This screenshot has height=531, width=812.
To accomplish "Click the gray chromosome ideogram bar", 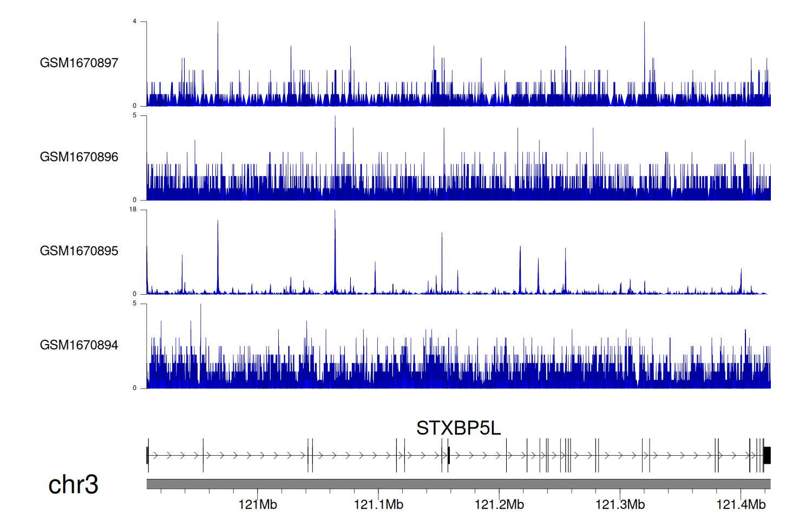I will point(458,484).
